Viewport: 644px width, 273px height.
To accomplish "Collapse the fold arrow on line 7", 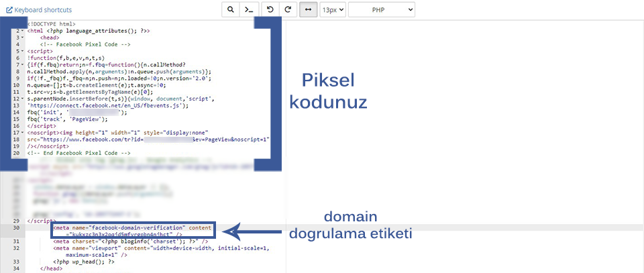I will (x=23, y=65).
